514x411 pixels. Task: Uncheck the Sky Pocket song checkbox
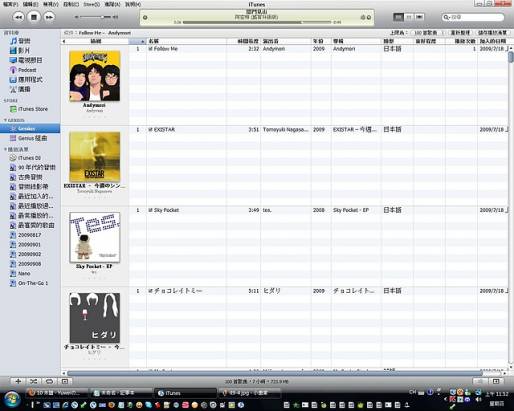point(150,210)
